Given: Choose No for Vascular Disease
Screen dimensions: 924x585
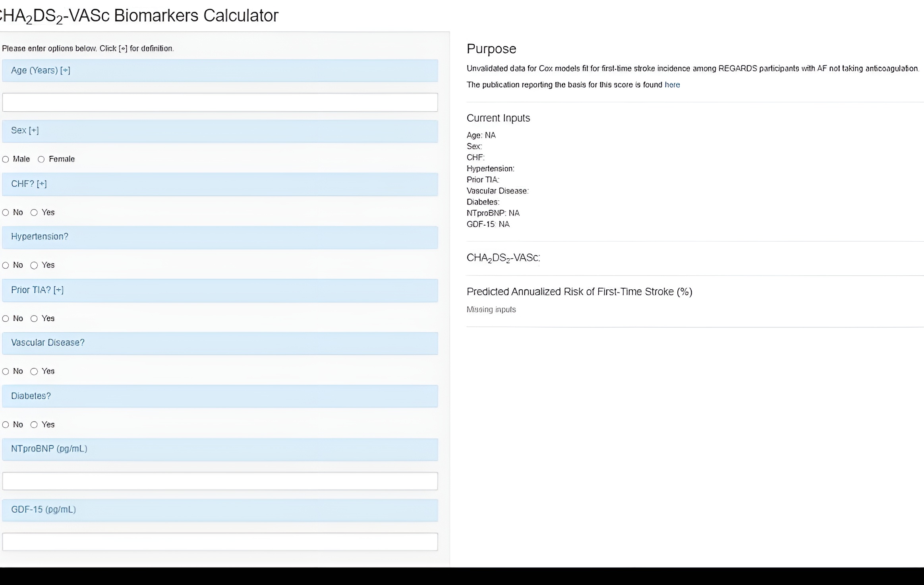Looking at the screenshot, I should (6, 372).
